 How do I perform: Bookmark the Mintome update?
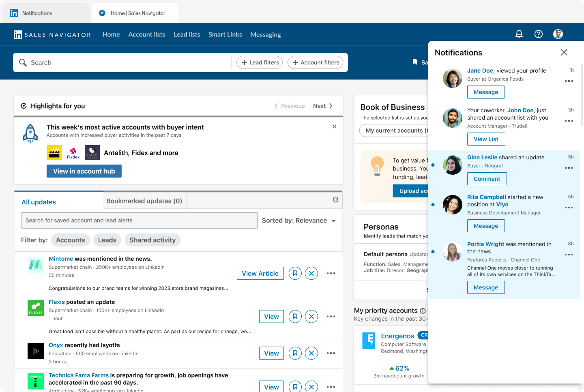point(295,273)
